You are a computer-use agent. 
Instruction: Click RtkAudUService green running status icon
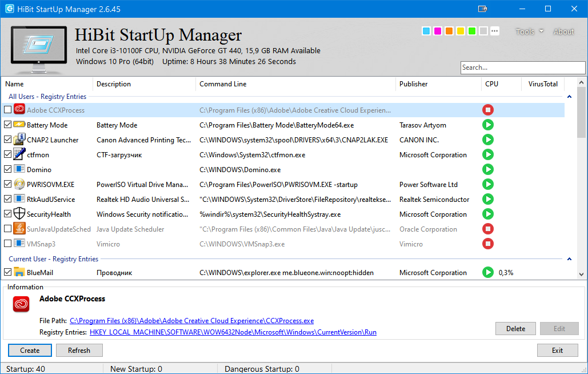click(x=487, y=199)
